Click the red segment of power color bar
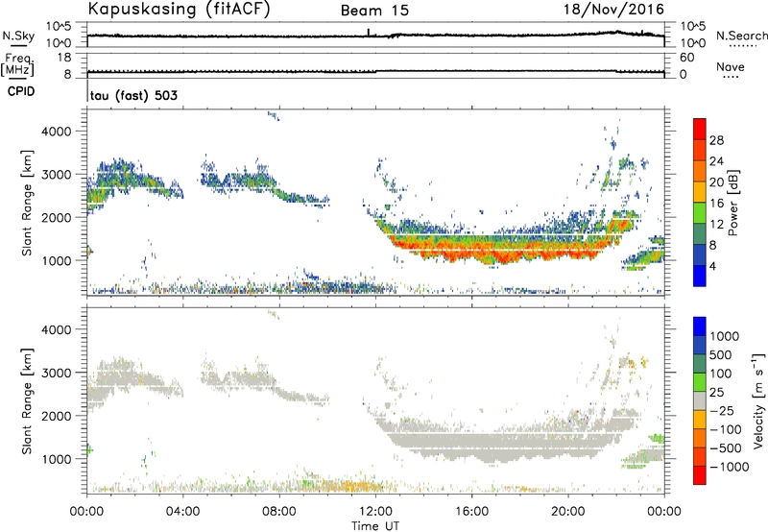Image resolution: width=768 pixels, height=532 pixels. 700,129
